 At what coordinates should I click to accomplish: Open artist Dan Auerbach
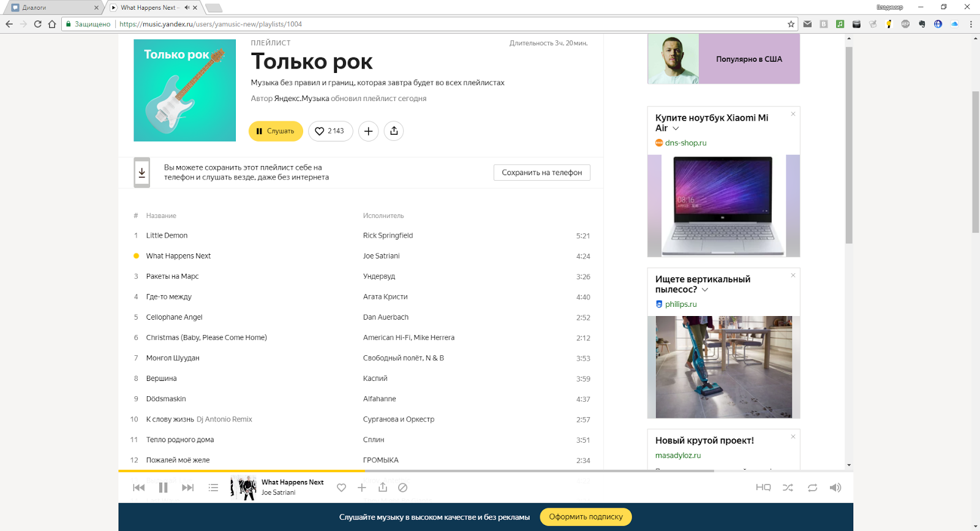pyautogui.click(x=386, y=317)
